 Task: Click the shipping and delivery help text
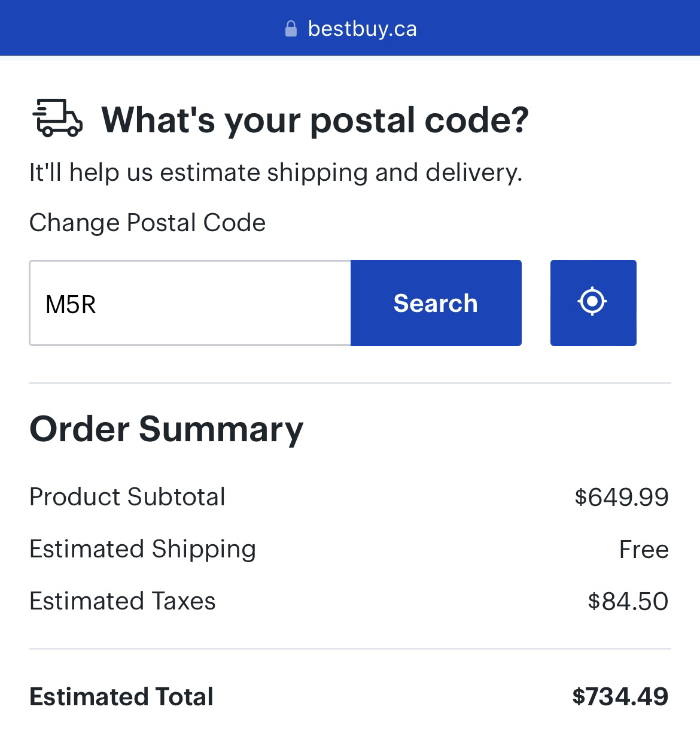pos(276,173)
